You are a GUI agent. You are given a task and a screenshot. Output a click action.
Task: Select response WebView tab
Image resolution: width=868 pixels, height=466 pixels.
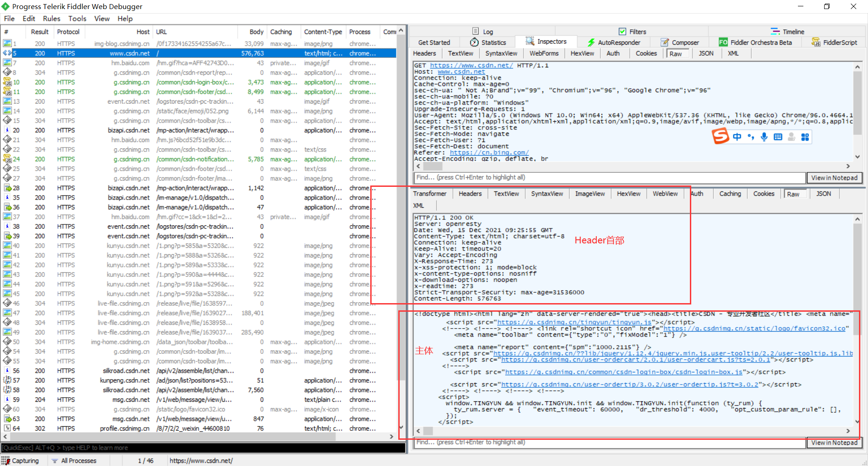[x=665, y=194]
